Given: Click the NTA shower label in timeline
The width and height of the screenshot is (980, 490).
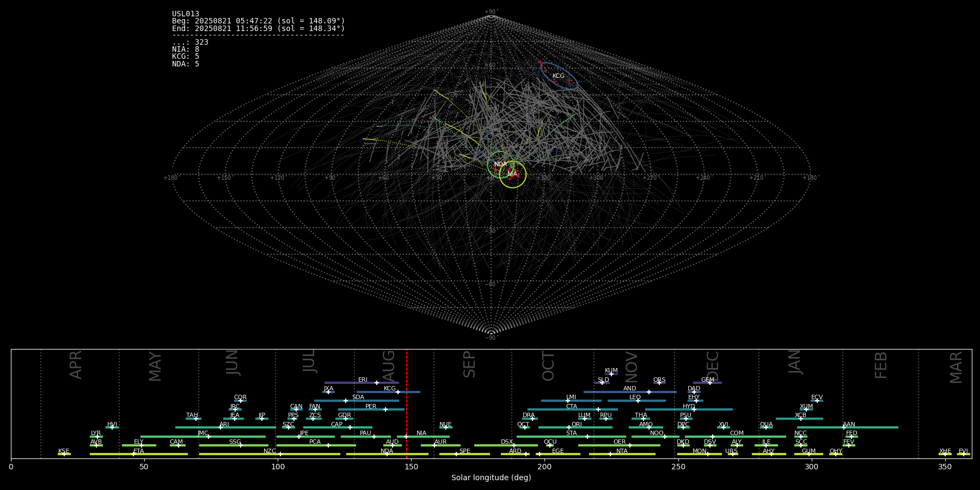Looking at the screenshot, I should [x=622, y=451].
